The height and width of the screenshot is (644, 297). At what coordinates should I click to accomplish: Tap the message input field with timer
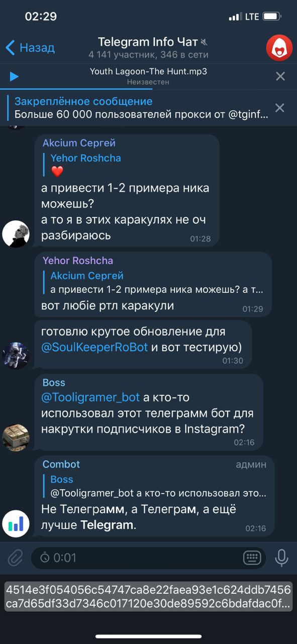pos(148,557)
